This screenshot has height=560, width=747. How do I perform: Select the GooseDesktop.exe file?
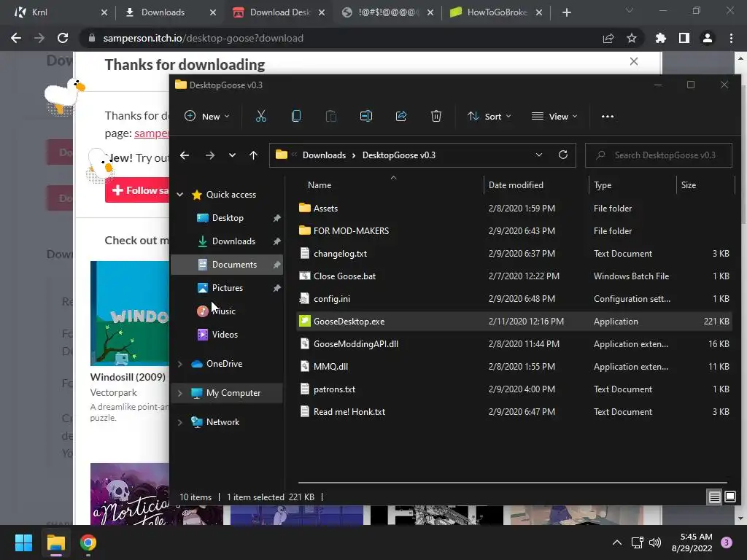pyautogui.click(x=514, y=322)
